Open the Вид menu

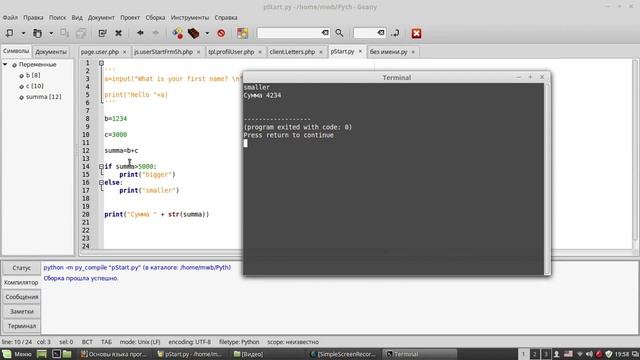tap(77, 18)
